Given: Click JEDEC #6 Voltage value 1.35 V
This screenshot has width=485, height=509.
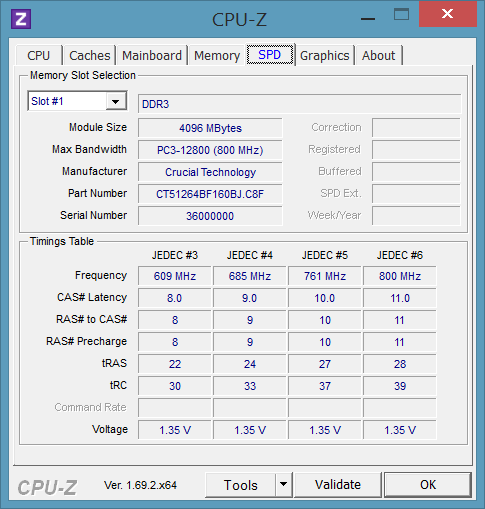Looking at the screenshot, I should click(400, 430).
